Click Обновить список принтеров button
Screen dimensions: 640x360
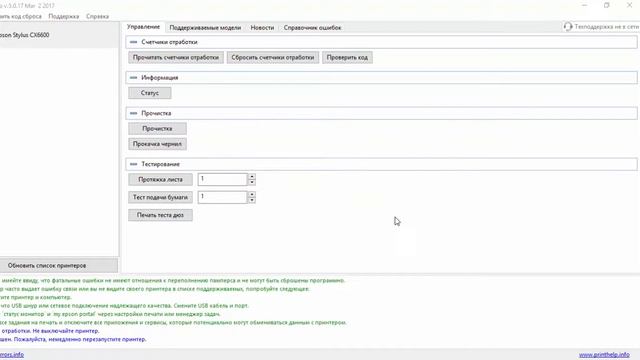(x=59, y=266)
